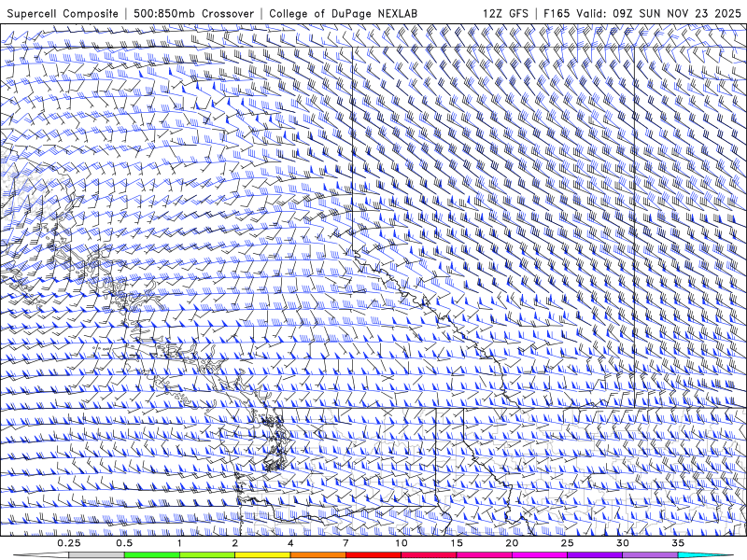Click the "30" legend value

point(622,543)
